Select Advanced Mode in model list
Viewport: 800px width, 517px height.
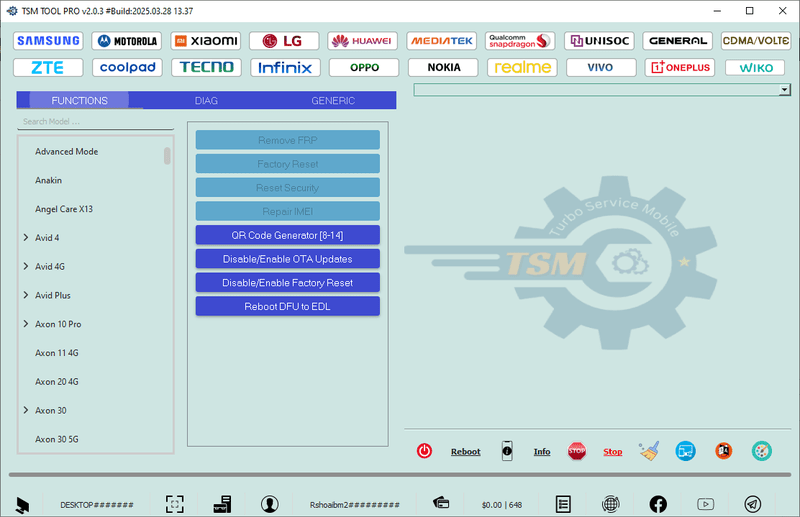[x=66, y=152]
